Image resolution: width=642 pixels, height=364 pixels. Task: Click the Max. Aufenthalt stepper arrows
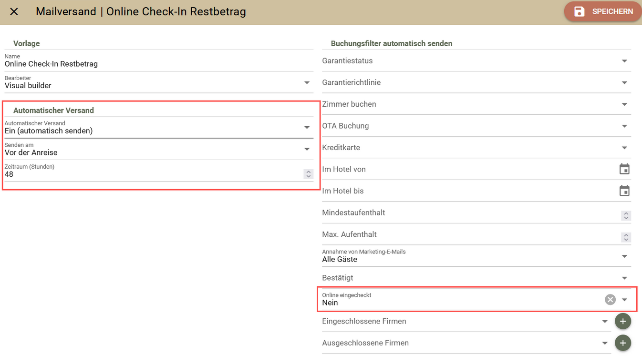coord(626,237)
